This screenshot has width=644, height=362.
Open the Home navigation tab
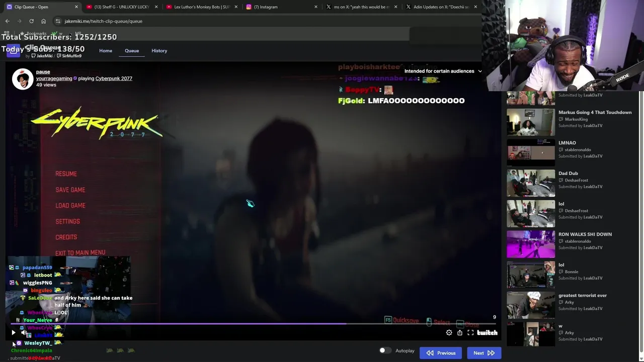[106, 51]
